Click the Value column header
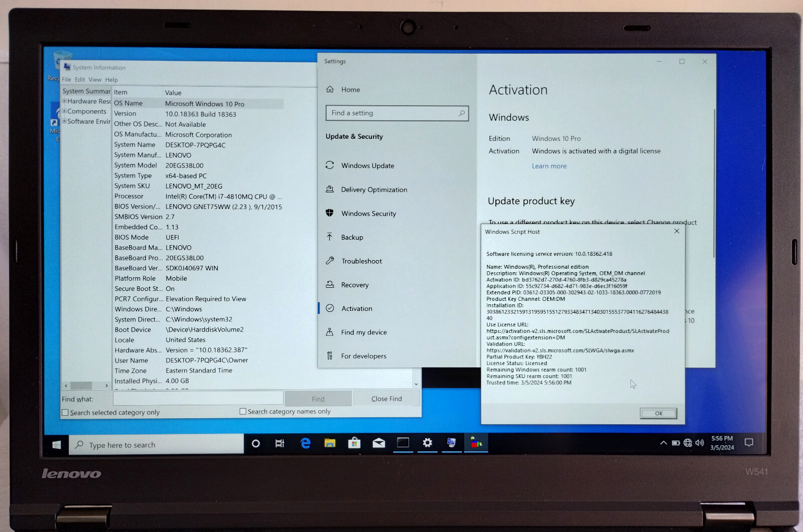 click(173, 93)
